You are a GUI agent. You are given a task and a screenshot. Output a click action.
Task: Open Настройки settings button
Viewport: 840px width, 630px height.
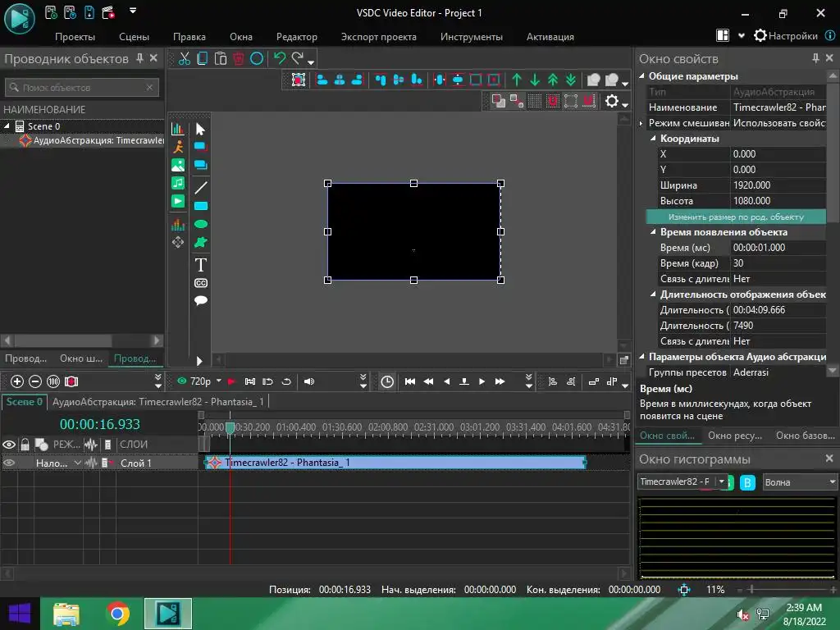click(x=785, y=36)
